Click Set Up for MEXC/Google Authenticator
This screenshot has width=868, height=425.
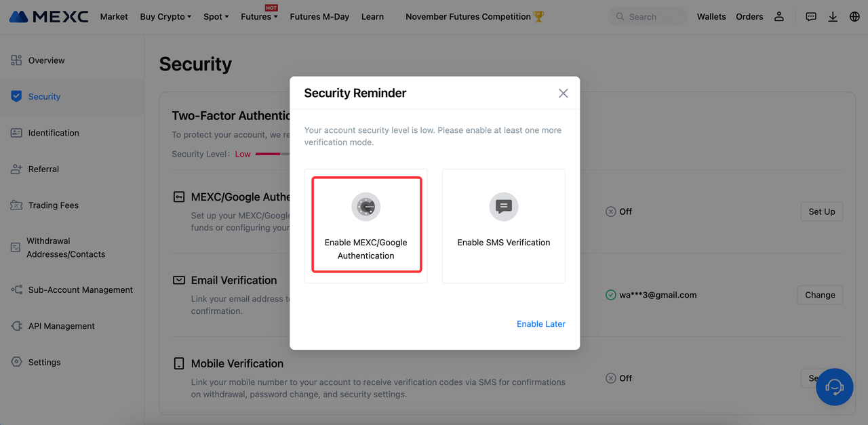click(x=821, y=211)
